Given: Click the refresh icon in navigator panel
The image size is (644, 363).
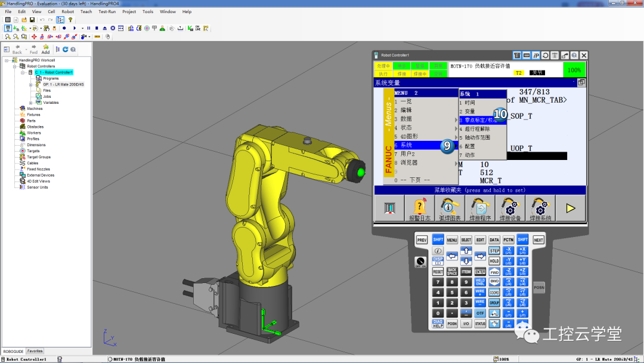Looking at the screenshot, I should (x=66, y=50).
